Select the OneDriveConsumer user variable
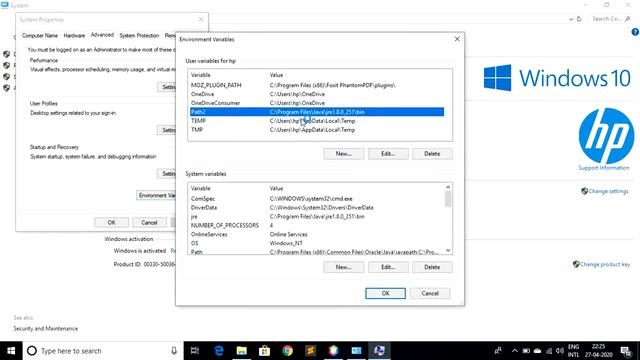640x360 pixels. tap(317, 103)
